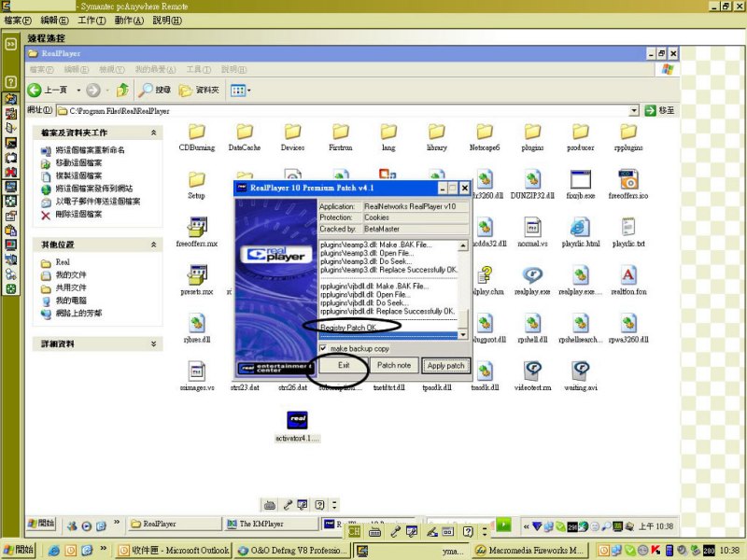Select the plugins folder icon
The width and height of the screenshot is (747, 560).
click(x=532, y=132)
